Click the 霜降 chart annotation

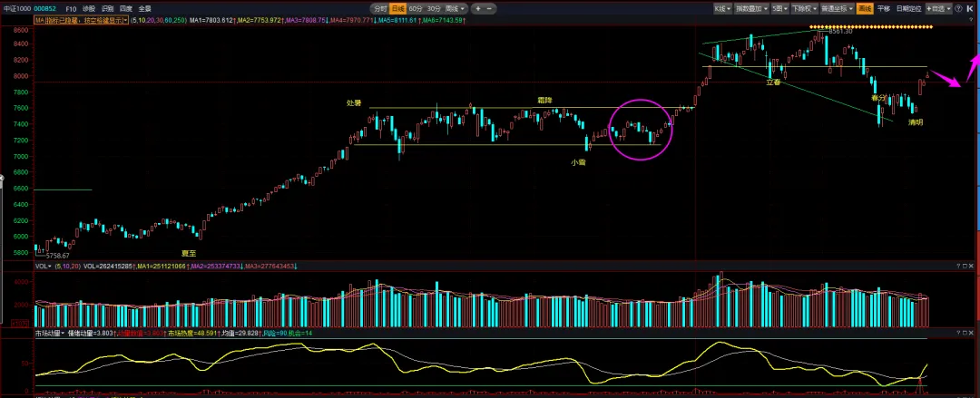pyautogui.click(x=545, y=100)
